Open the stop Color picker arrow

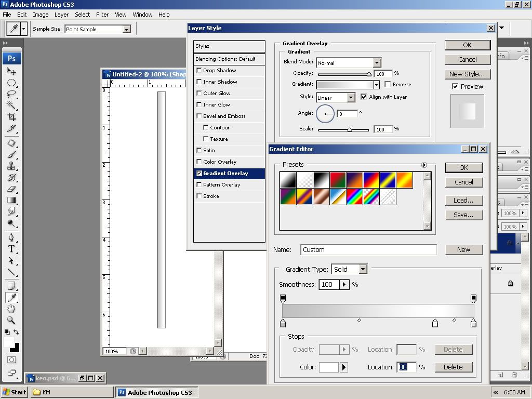pyautogui.click(x=344, y=367)
